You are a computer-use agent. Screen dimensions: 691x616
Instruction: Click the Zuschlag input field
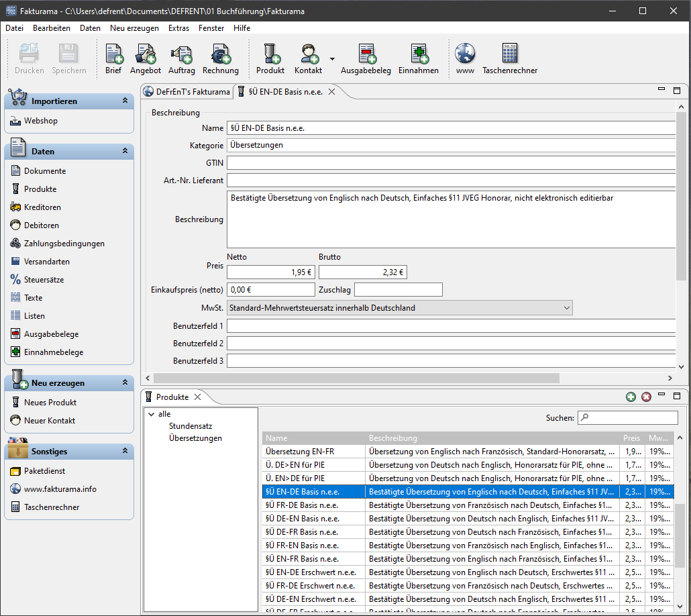pos(398,290)
